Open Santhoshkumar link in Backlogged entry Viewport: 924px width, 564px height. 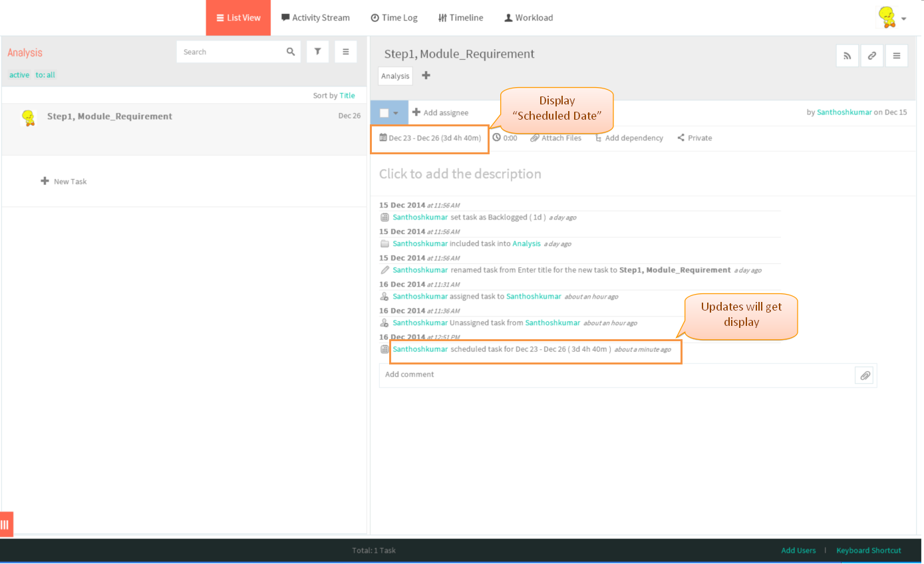pos(420,217)
